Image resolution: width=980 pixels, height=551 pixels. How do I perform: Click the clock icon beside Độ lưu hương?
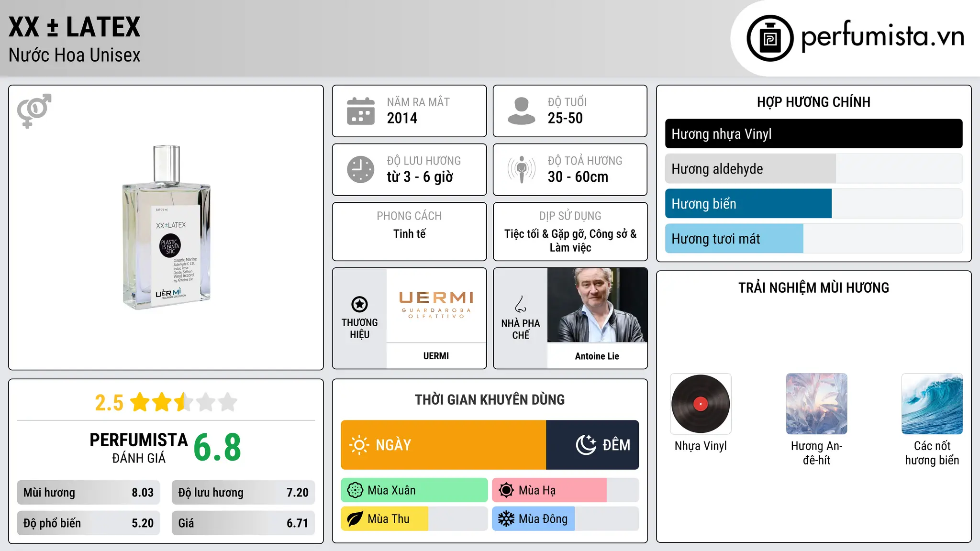[x=361, y=169]
